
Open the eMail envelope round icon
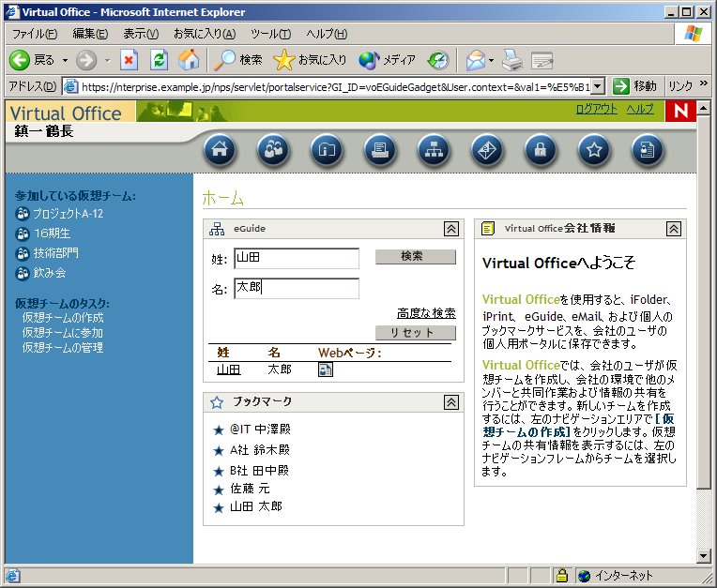coord(487,149)
